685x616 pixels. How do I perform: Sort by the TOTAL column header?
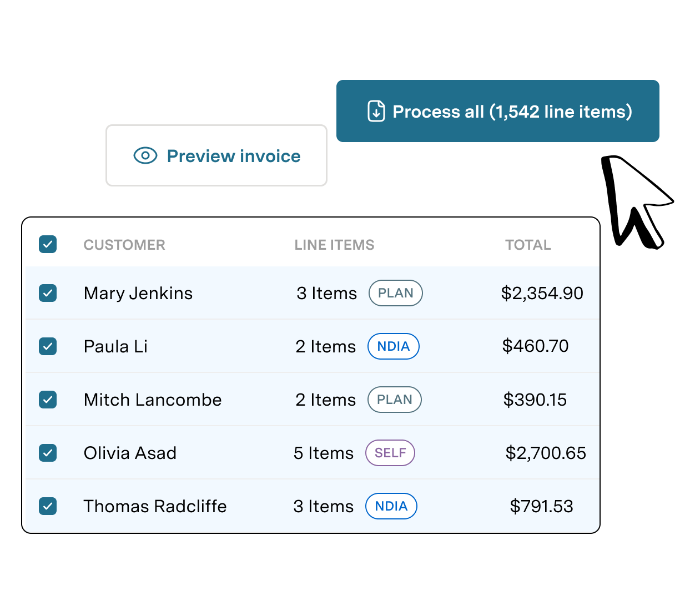click(528, 245)
